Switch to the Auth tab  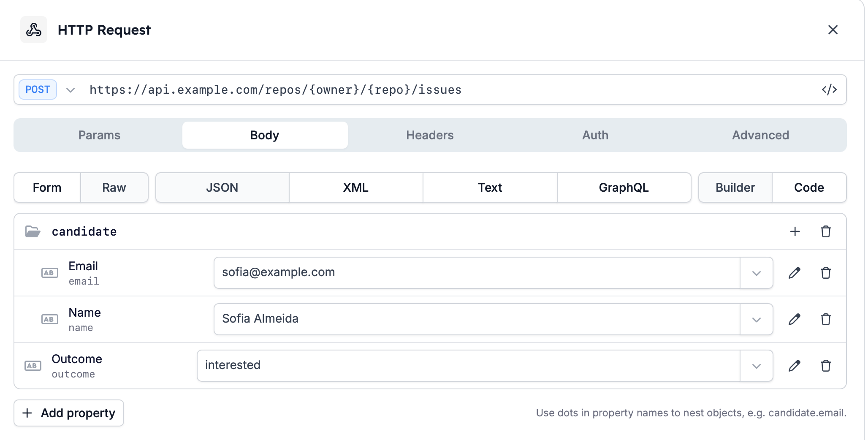pos(595,135)
